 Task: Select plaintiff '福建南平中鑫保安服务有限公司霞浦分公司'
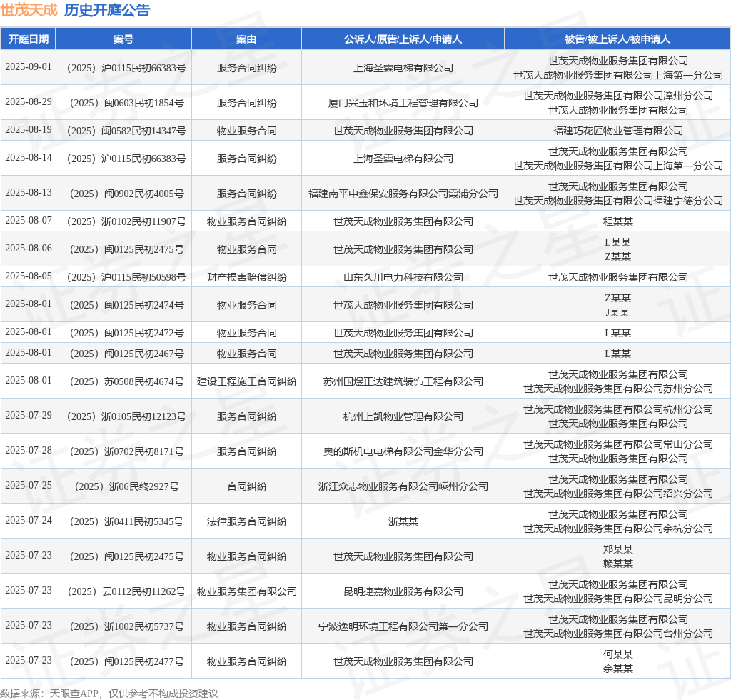[x=403, y=194]
